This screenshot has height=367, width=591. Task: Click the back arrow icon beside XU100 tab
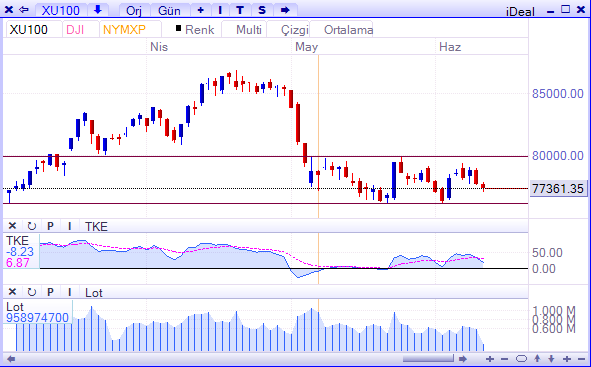[x=24, y=10]
